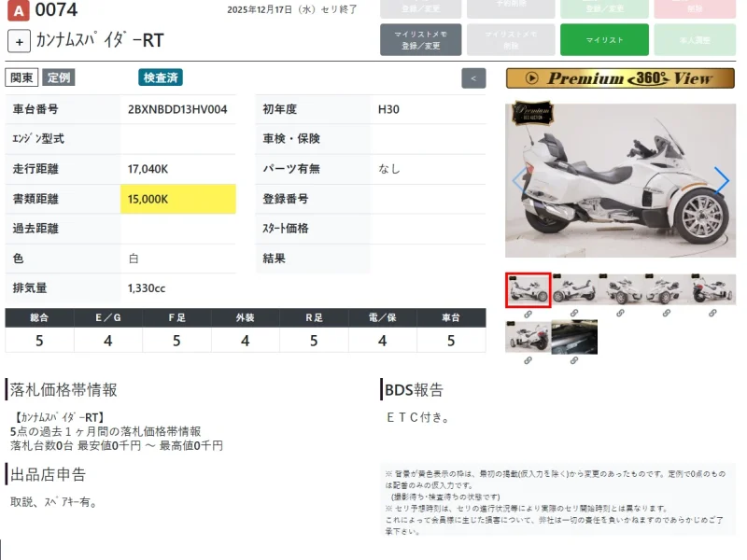Click link icon under fifth thumbnail
Image resolution: width=747 pixels, height=560 pixels.
(x=712, y=313)
